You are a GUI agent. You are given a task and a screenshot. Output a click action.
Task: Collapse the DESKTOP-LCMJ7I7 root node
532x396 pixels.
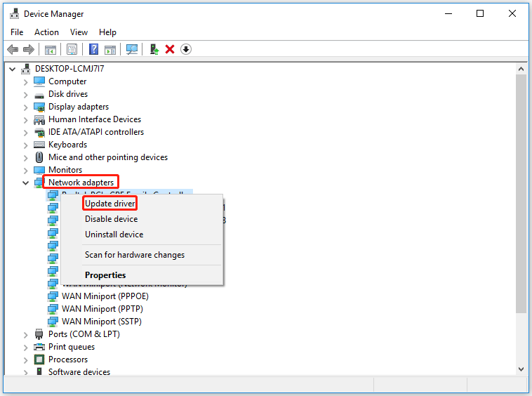(x=13, y=70)
